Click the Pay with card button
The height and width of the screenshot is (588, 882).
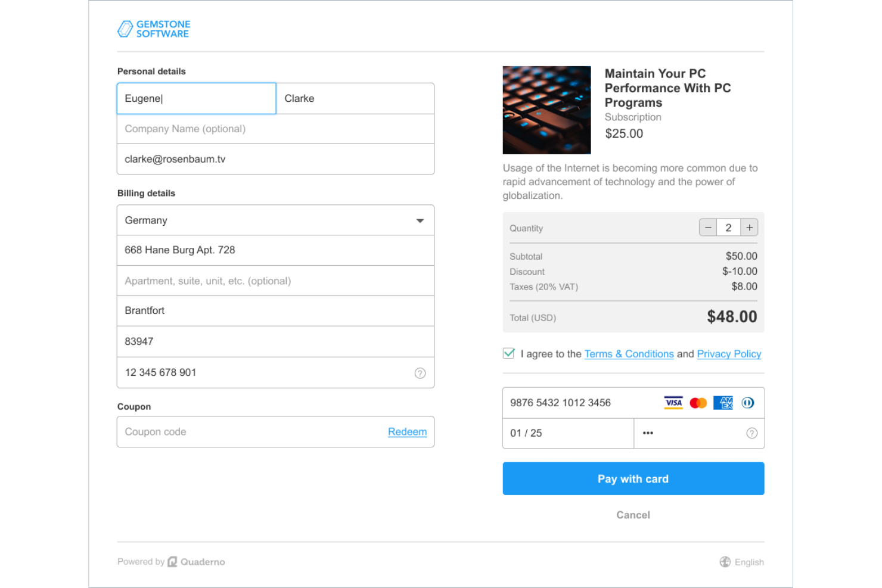(633, 478)
